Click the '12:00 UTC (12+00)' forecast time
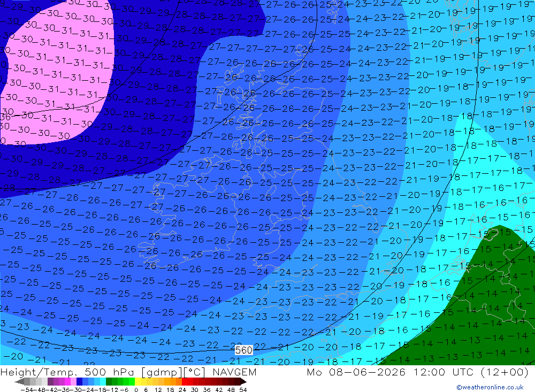Screen dimensions: 535x392 pos(471,372)
